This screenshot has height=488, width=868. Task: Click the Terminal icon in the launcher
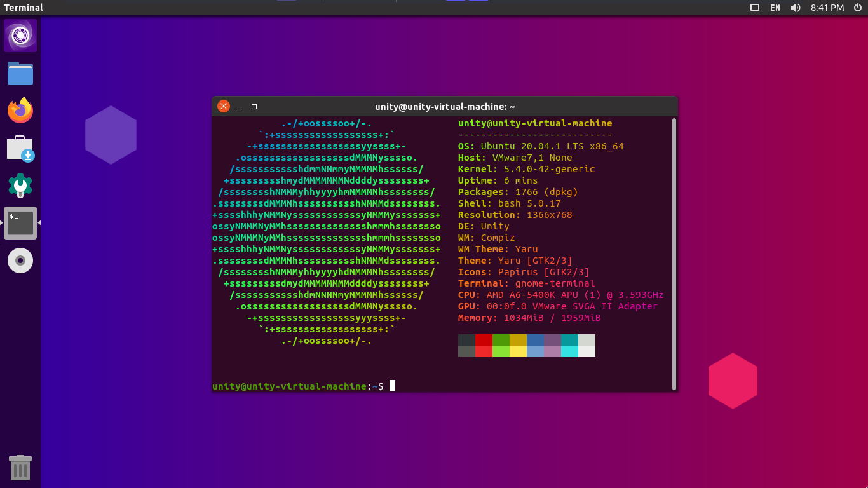tap(20, 223)
